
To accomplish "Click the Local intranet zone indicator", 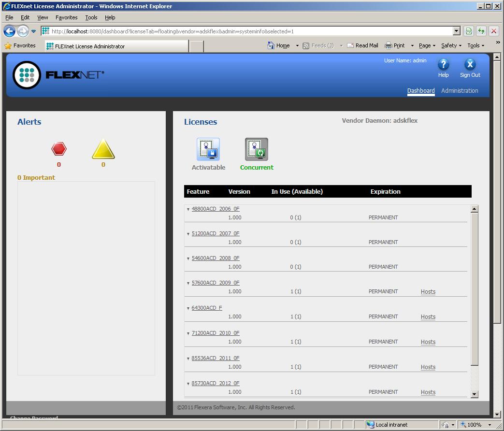I will pos(388,425).
